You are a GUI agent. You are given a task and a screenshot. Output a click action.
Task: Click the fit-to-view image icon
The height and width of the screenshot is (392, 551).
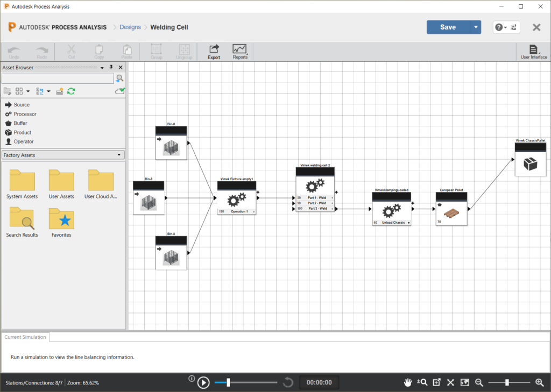[x=464, y=382]
